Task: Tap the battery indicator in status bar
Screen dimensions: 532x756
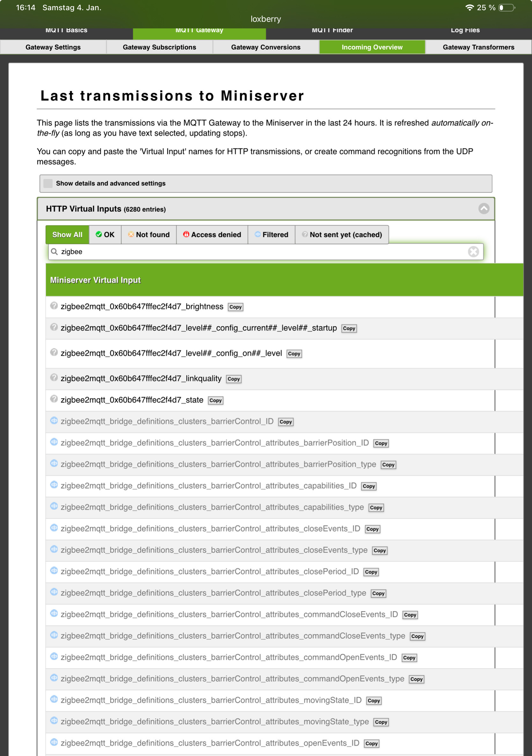Action: coord(507,8)
